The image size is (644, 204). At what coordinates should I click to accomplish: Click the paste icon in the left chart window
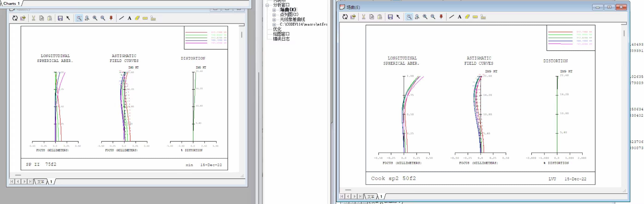pyautogui.click(x=50, y=18)
